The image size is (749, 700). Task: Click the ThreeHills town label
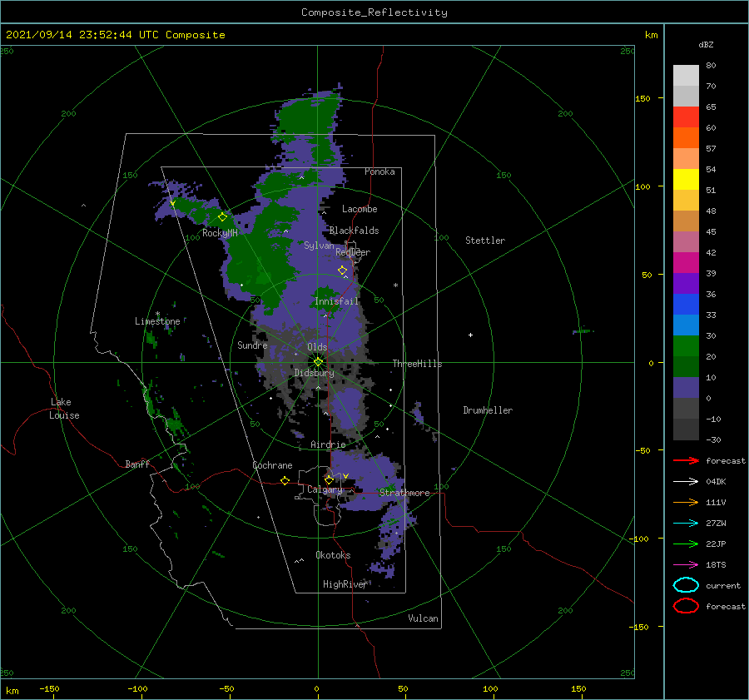pos(417,364)
